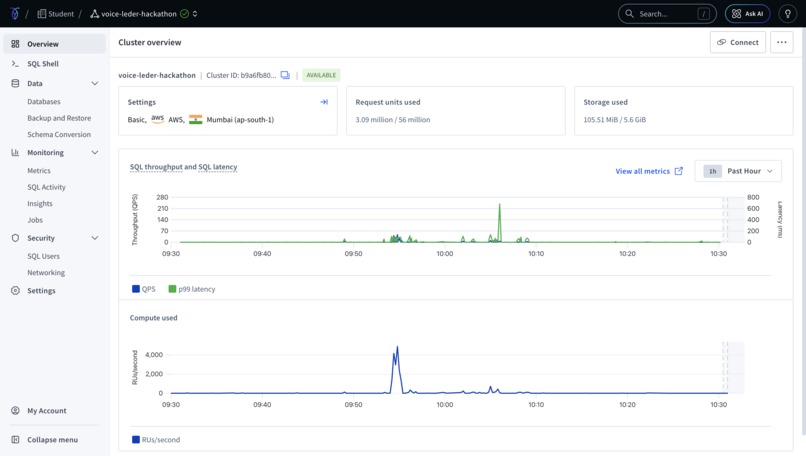This screenshot has height=456, width=806.
Task: Collapse the Data section chevron
Action: [x=95, y=83]
